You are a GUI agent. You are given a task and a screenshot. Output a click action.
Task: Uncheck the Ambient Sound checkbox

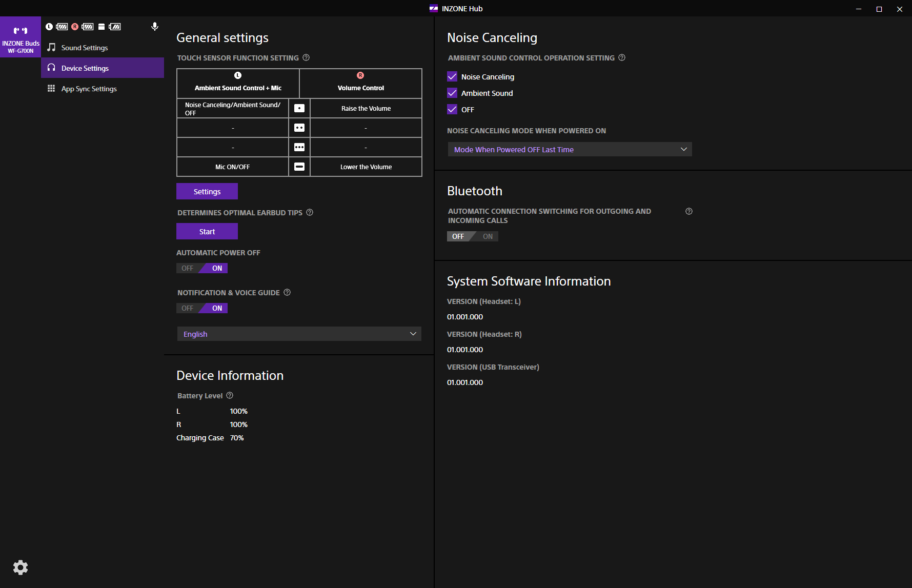452,93
